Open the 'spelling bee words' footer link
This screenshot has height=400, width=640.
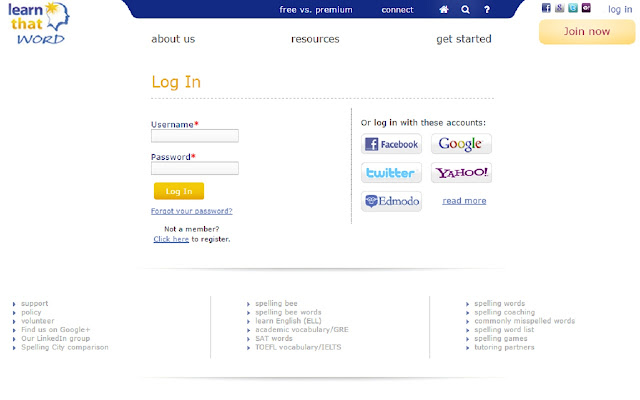coord(288,312)
